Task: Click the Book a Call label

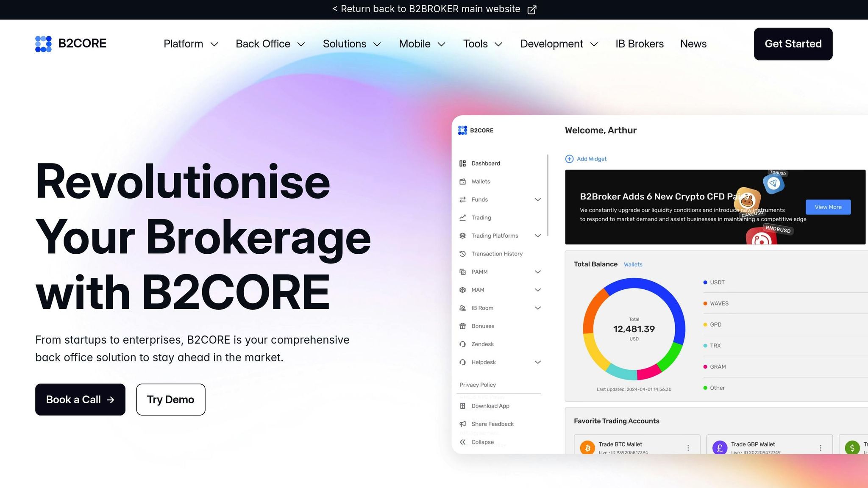Action: coord(73,399)
